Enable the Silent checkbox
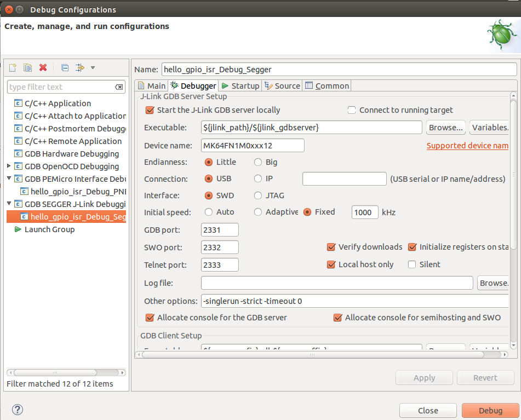This screenshot has height=420, width=521. (412, 264)
